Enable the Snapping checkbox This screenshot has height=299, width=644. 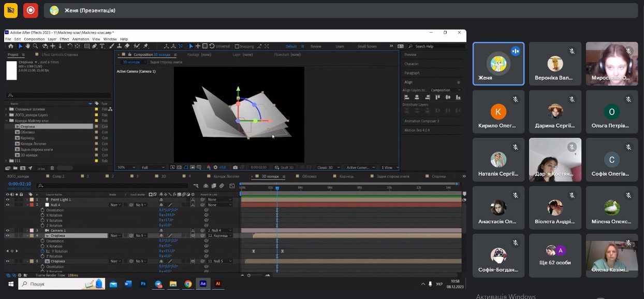[237, 46]
